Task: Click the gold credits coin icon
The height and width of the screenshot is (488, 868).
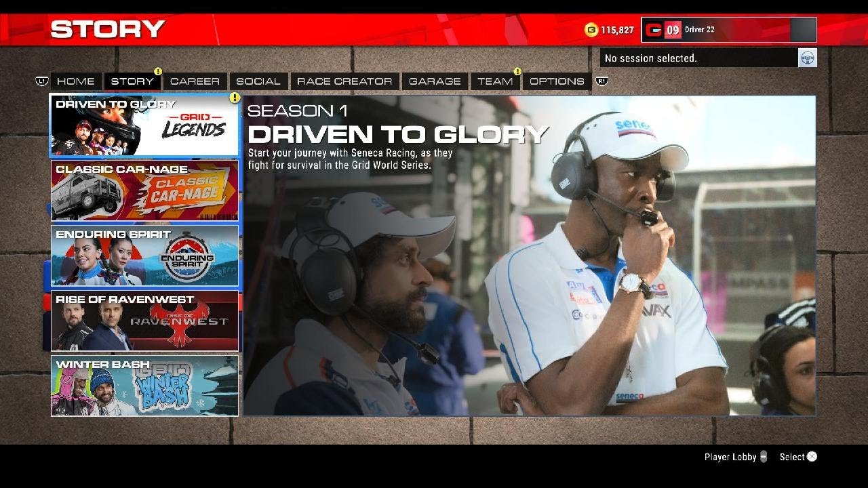Action: 591,30
